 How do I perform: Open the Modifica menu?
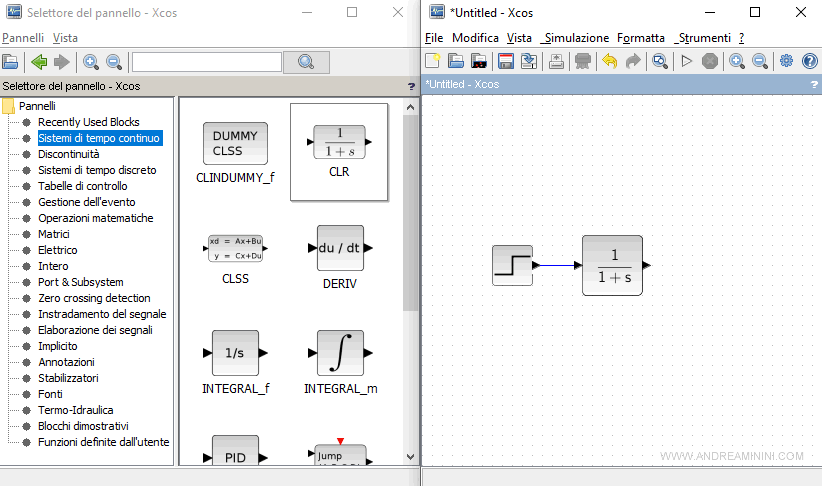tap(475, 38)
